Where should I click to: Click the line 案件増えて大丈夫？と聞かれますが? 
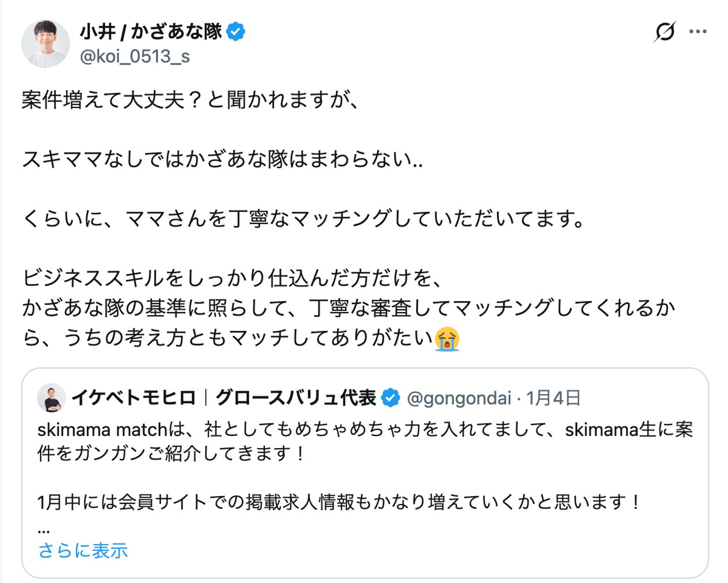[190, 100]
